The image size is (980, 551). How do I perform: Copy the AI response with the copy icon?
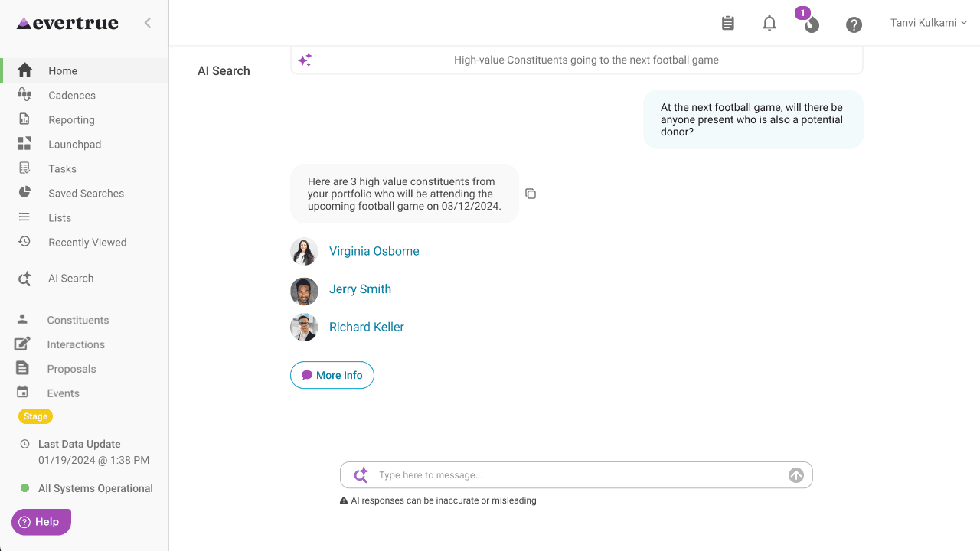(x=531, y=194)
